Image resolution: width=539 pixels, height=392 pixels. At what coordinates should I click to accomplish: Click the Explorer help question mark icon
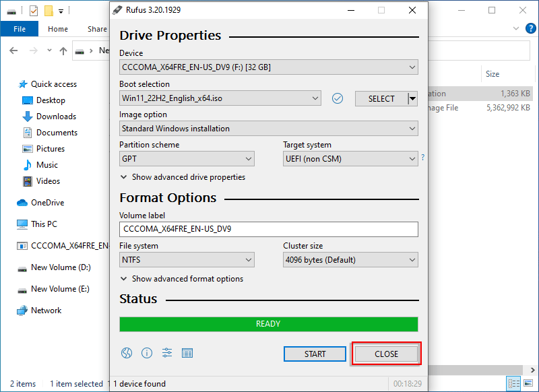click(531, 28)
